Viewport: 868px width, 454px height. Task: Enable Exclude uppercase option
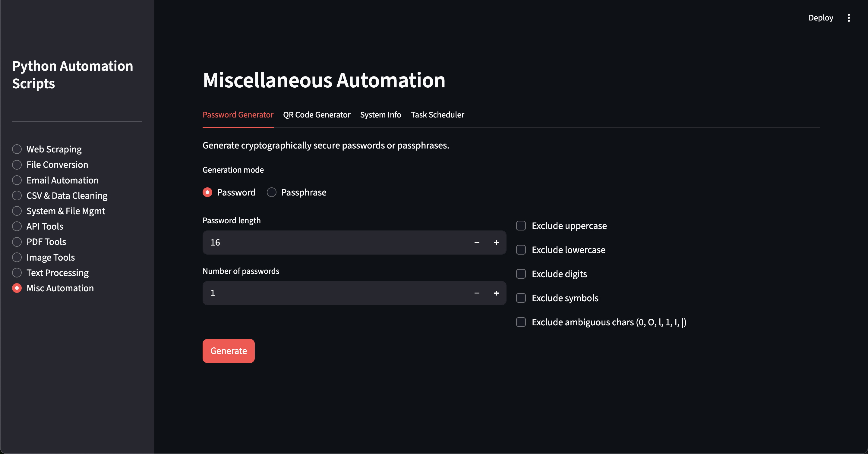(x=521, y=226)
